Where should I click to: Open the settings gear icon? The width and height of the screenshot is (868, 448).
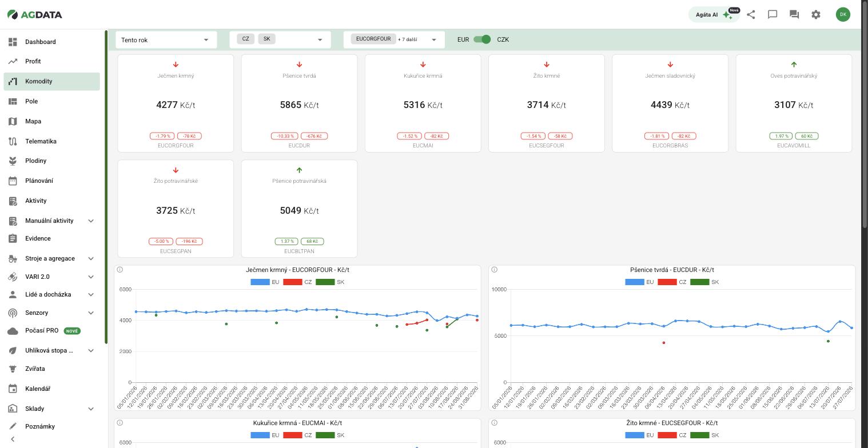click(x=816, y=15)
